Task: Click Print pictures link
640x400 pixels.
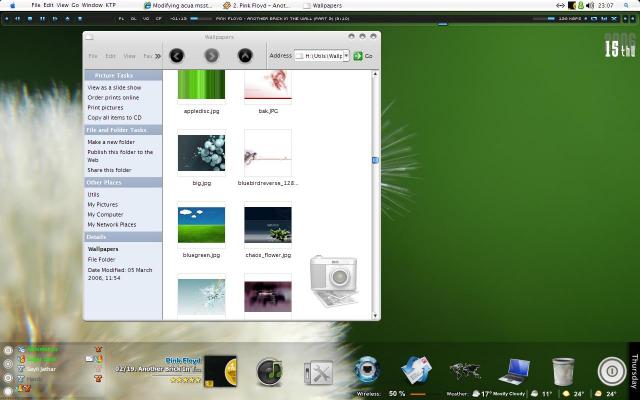Action: pos(105,107)
